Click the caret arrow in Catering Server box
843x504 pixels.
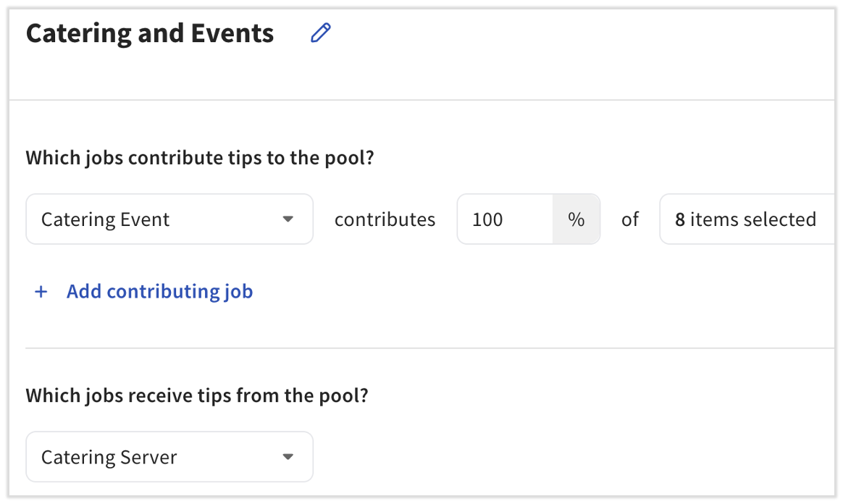coord(288,457)
